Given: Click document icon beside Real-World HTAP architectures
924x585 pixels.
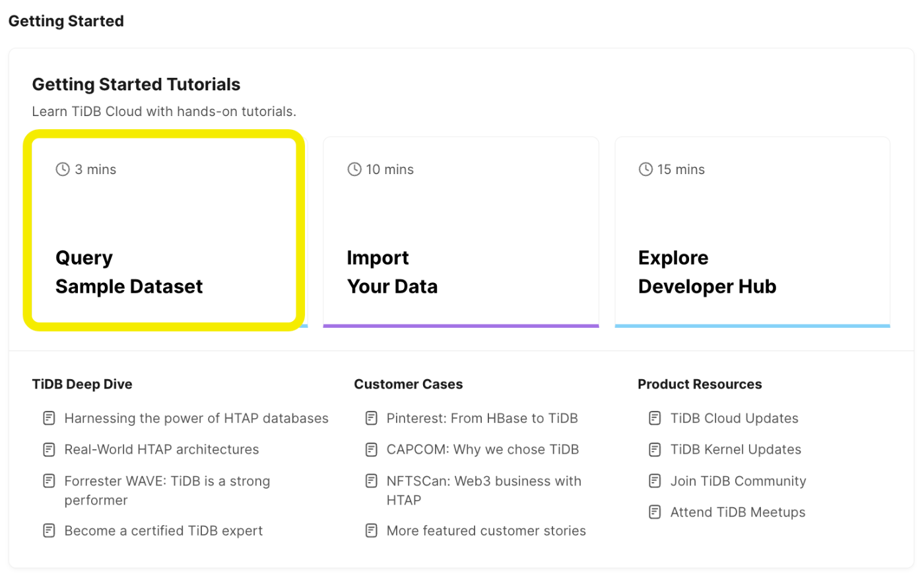Looking at the screenshot, I should [49, 450].
